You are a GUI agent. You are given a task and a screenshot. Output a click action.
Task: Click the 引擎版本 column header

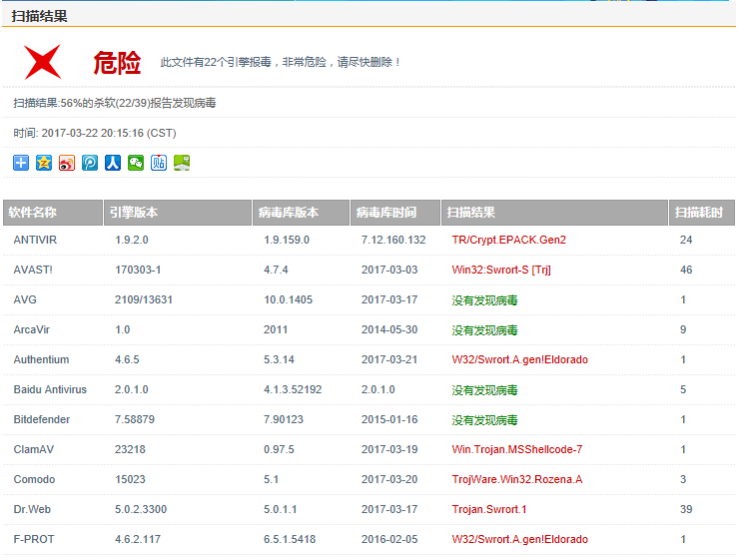tap(178, 213)
